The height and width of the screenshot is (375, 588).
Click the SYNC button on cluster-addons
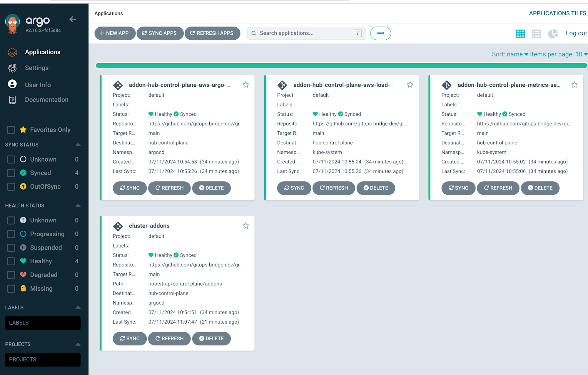pyautogui.click(x=129, y=338)
